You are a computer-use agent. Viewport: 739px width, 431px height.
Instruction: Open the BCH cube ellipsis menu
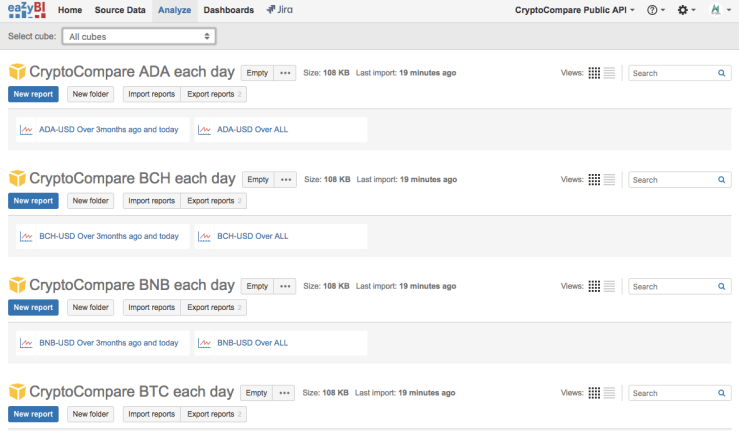(x=286, y=180)
